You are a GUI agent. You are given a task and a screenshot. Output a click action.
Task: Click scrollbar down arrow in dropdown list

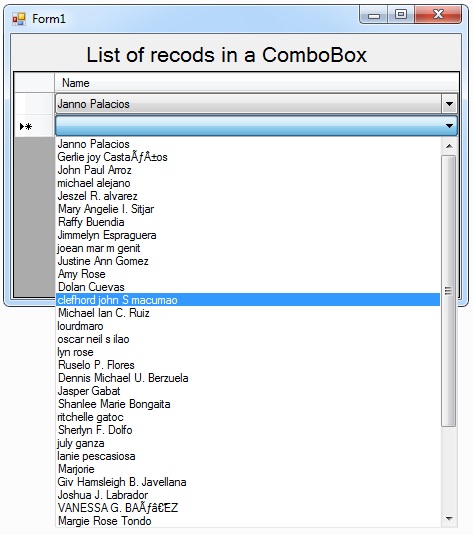[x=449, y=519]
